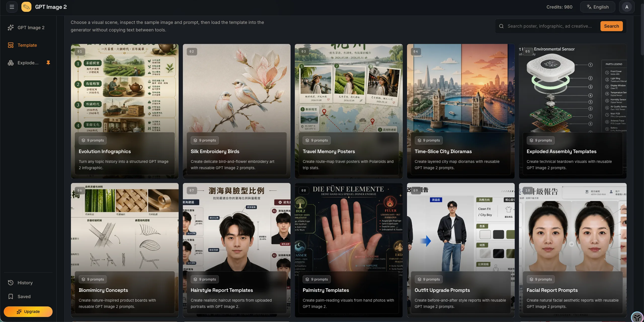Click the page vertical scrollbar

point(642,30)
